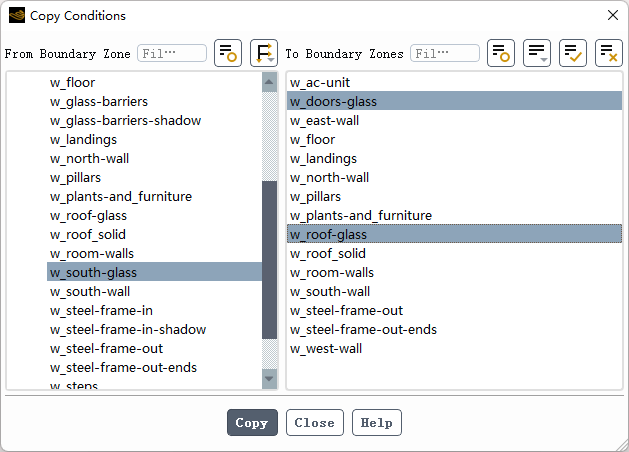Toggle w_roof-glass in the To Boundary Zones list
Image resolution: width=629 pixels, height=452 pixels.
pyautogui.click(x=329, y=235)
